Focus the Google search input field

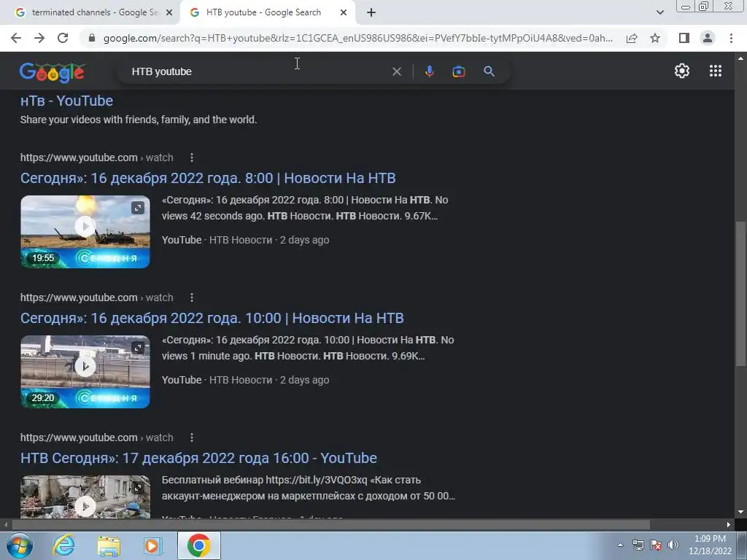[258, 71]
